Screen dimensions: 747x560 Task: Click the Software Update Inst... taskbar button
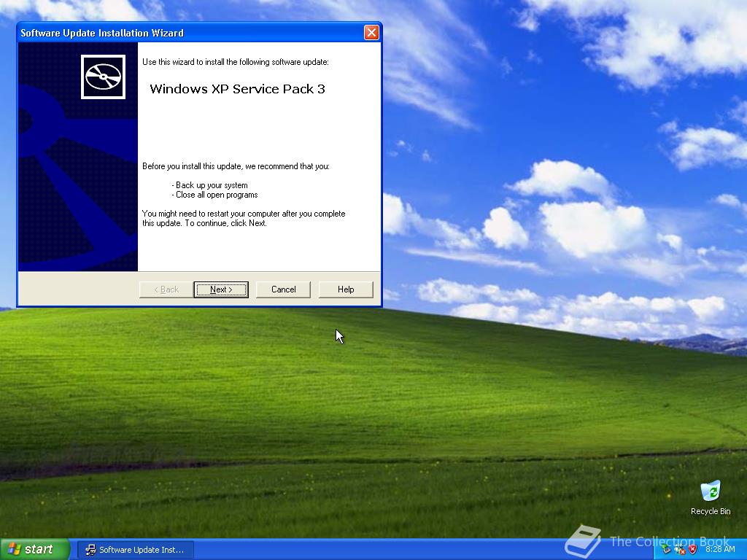(135, 550)
